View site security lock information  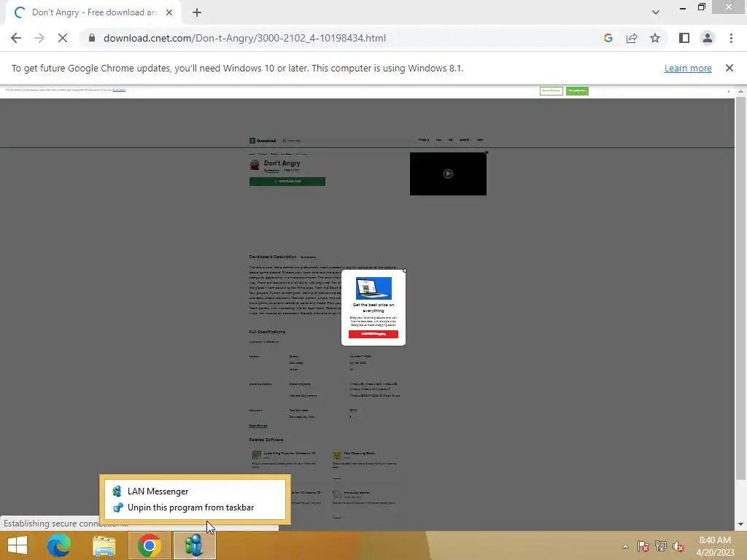pos(92,38)
